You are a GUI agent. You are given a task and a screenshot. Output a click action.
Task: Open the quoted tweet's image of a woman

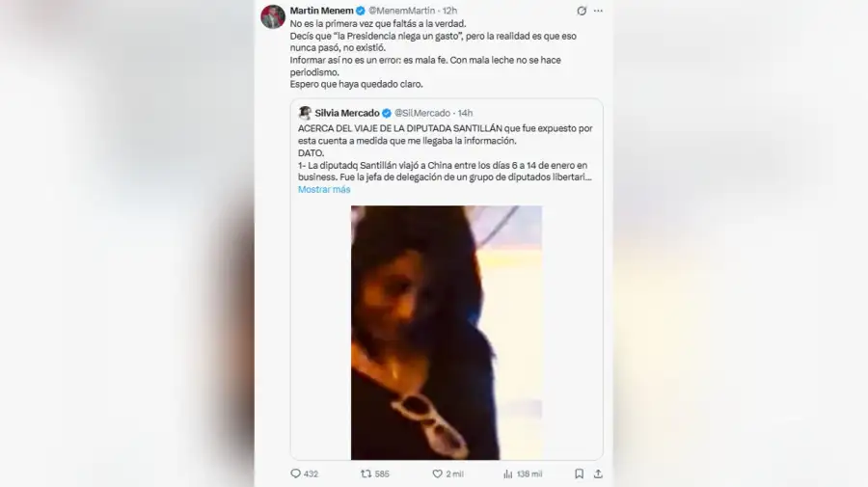(447, 333)
